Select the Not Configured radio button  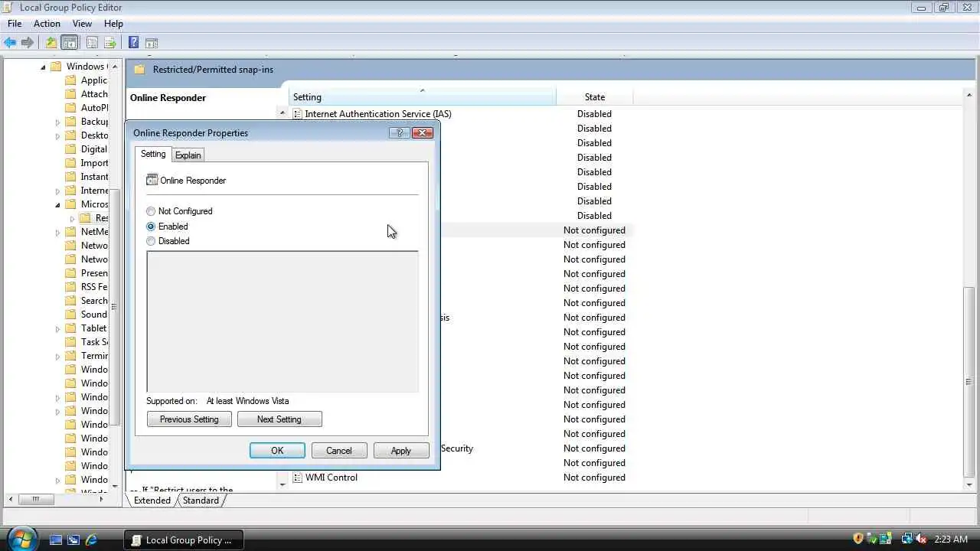[151, 211]
